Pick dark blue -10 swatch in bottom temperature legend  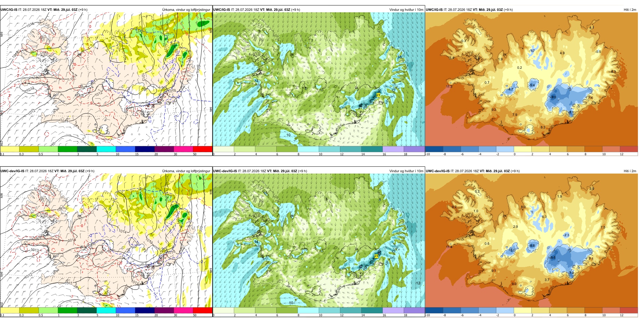(434, 310)
